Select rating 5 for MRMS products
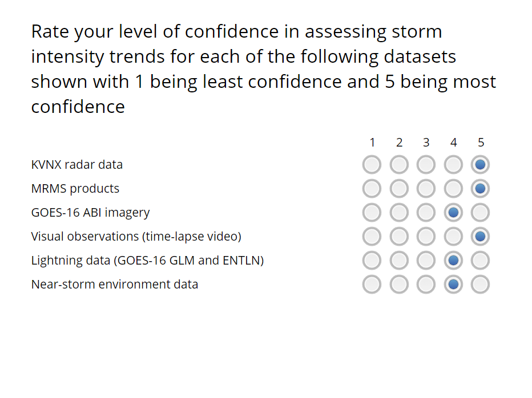This screenshot has width=532, height=398. pyautogui.click(x=481, y=189)
